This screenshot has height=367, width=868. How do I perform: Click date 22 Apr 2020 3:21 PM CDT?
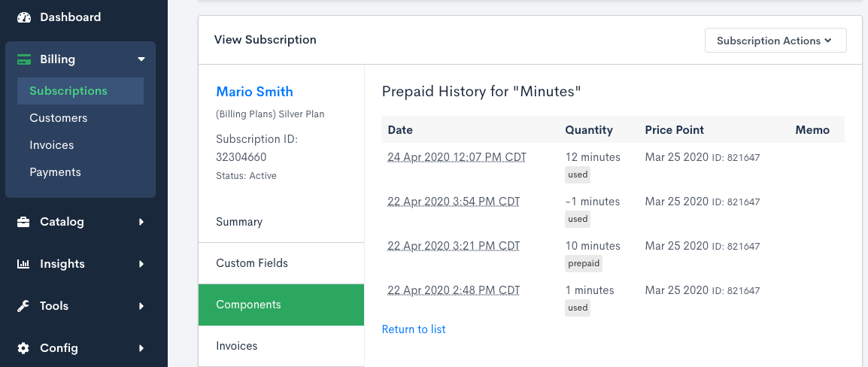(454, 246)
